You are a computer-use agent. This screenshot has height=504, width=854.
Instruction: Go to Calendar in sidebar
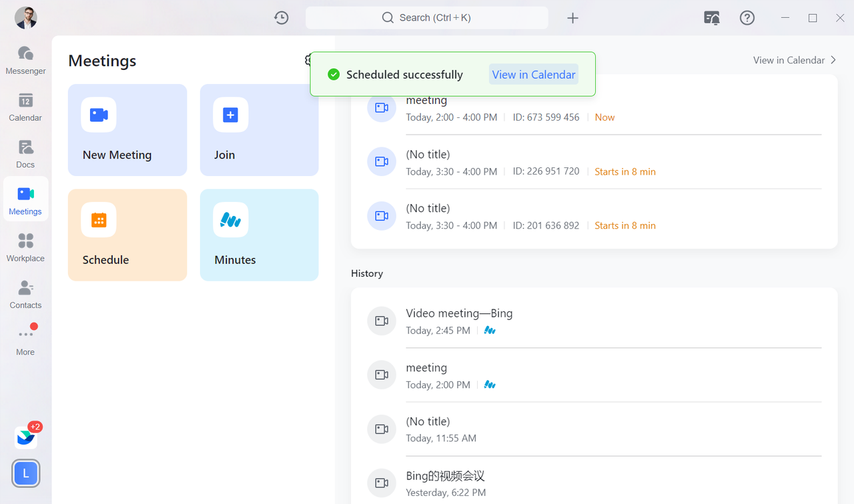pos(25,107)
